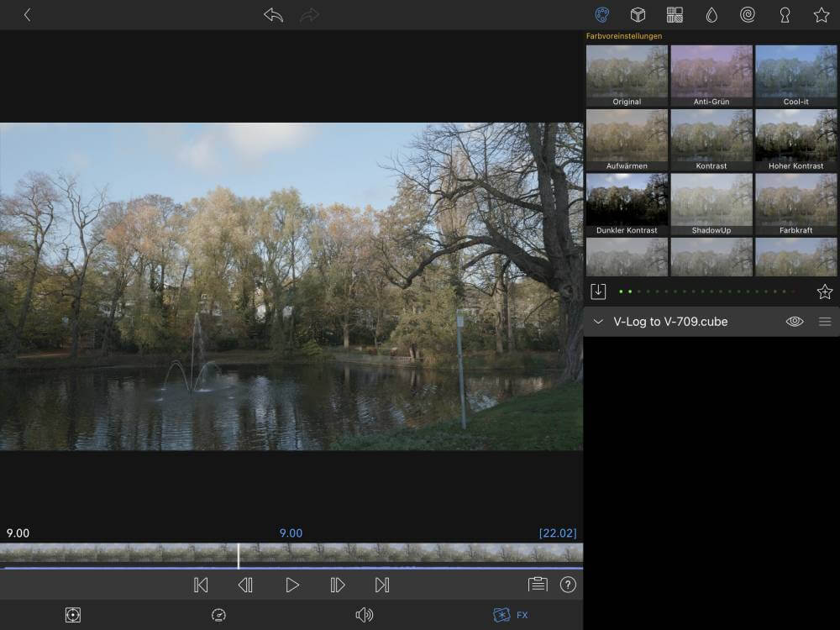
Task: Apply the ShadowUp color preset
Action: click(711, 204)
